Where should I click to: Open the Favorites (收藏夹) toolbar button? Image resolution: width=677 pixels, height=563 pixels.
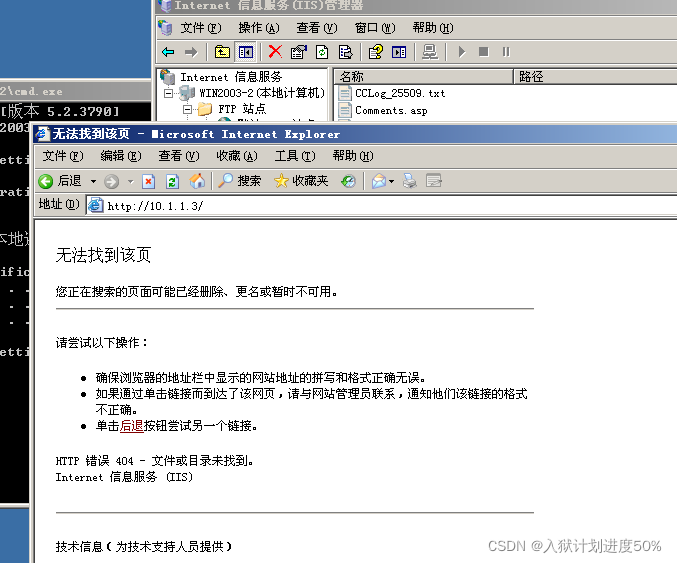pos(301,181)
